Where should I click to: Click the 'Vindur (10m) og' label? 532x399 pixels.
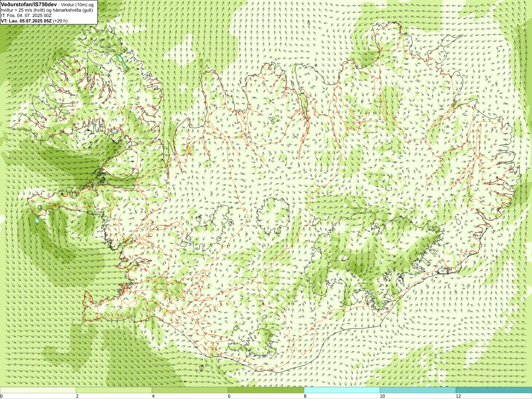tap(77, 4)
